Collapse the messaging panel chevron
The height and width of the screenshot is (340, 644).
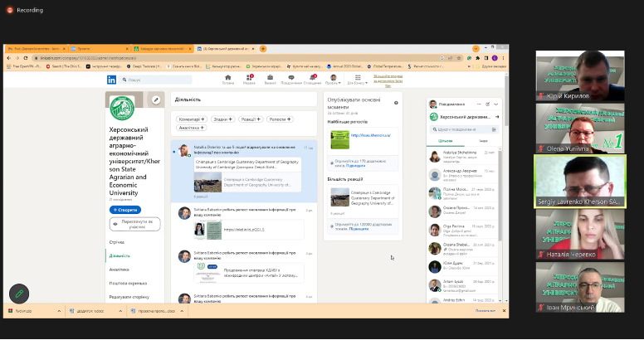[495, 104]
